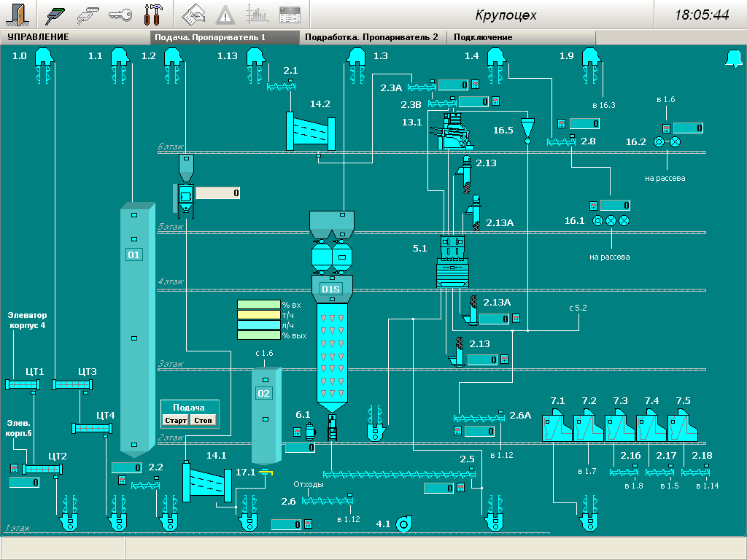Image resolution: width=747 pixels, height=560 pixels.
Task: Click the warning triangle alarms icon
Action: pos(225,14)
